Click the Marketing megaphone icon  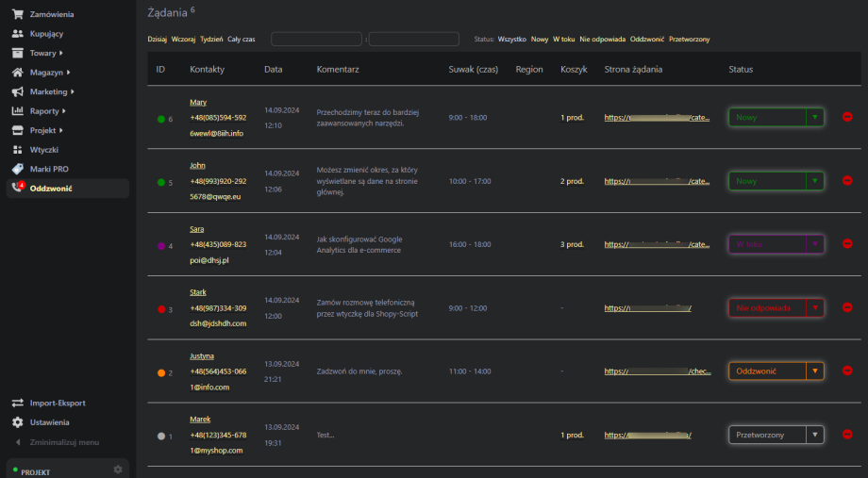tap(17, 91)
